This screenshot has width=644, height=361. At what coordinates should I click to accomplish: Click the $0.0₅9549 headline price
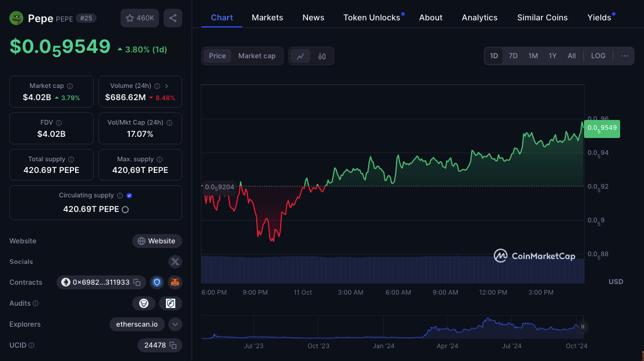pos(60,47)
